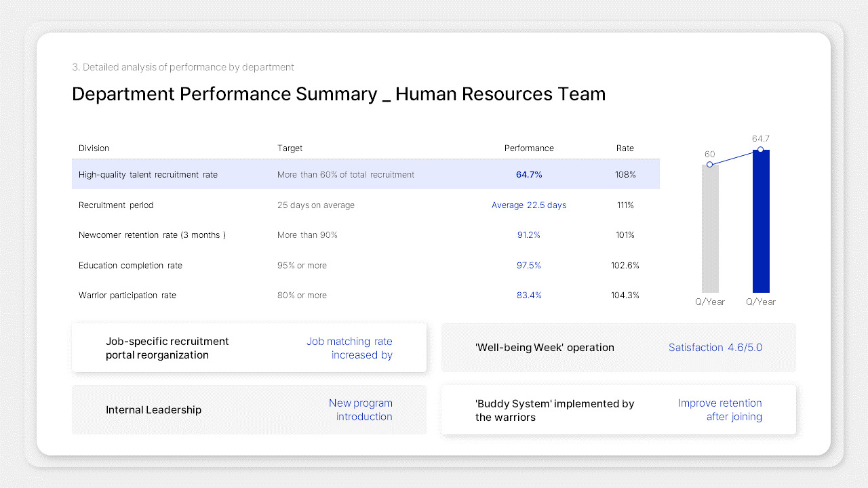
Task: Click the Q/Year axis label under the blue bar
Action: [x=760, y=302]
